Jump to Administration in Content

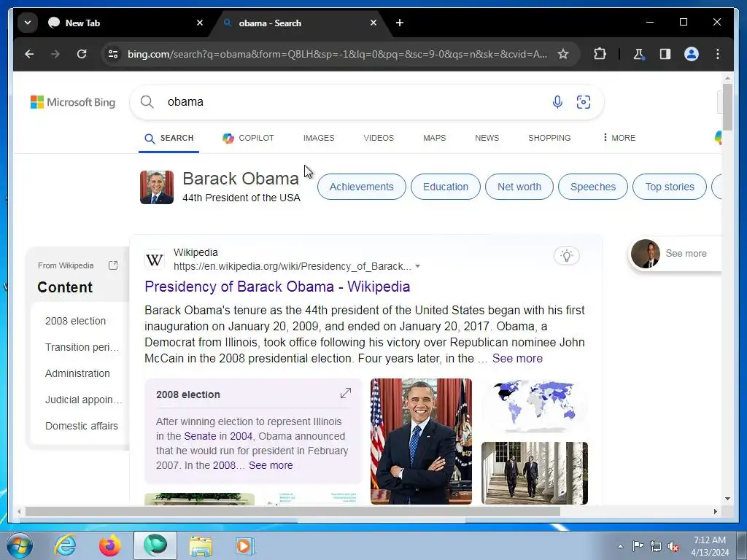pos(77,373)
